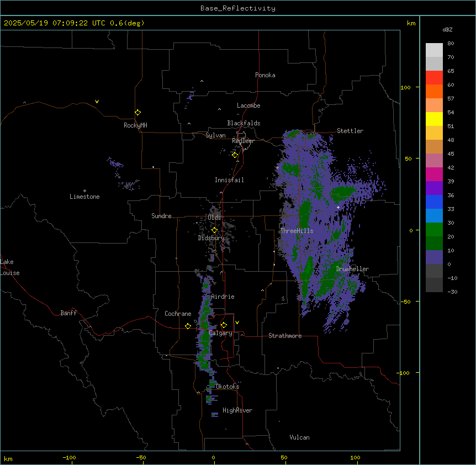
Task: Select the Limestone label
Action: [84, 197]
